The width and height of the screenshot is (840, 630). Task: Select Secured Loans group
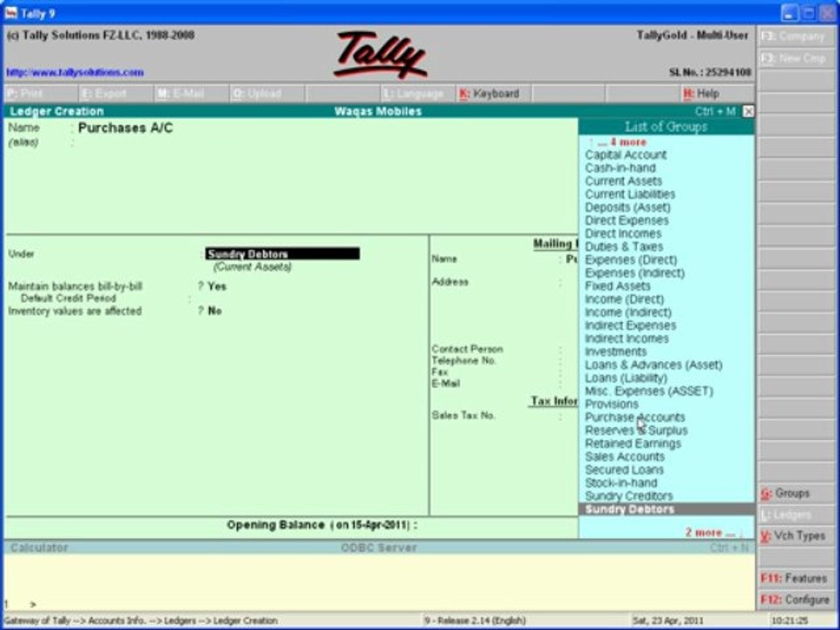(x=624, y=470)
